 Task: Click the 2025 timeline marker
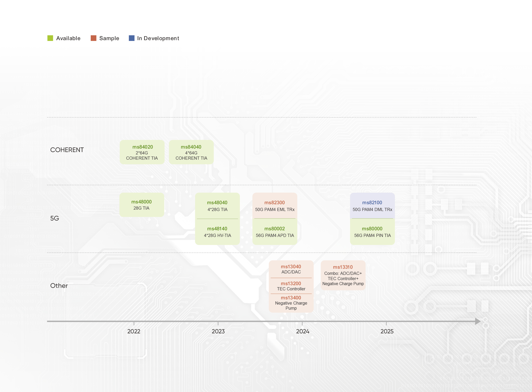(387, 331)
